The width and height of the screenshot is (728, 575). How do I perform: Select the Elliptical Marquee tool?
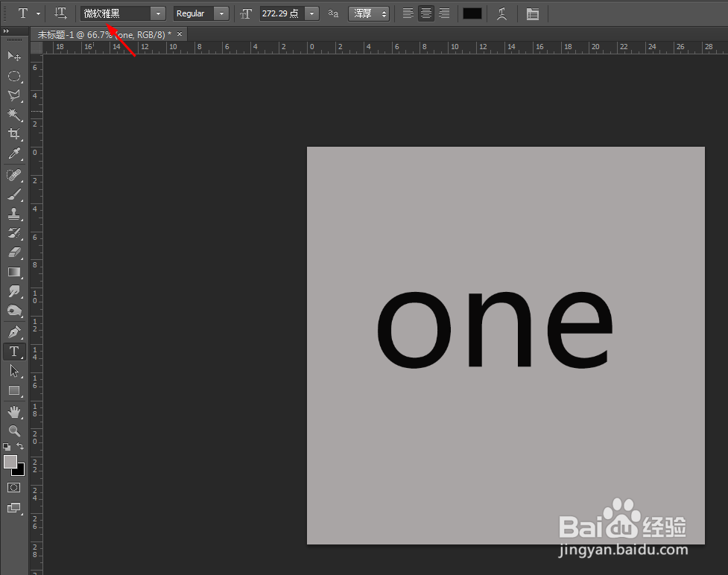(x=14, y=76)
